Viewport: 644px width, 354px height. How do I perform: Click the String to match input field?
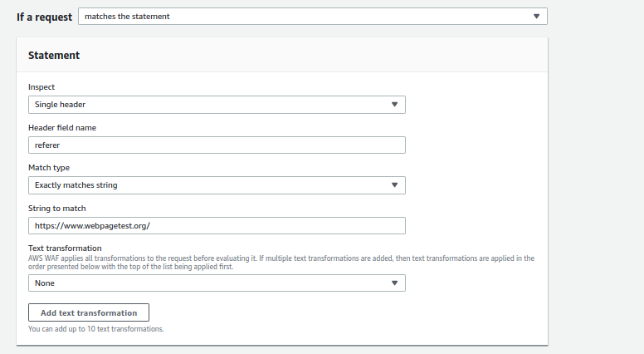point(217,226)
